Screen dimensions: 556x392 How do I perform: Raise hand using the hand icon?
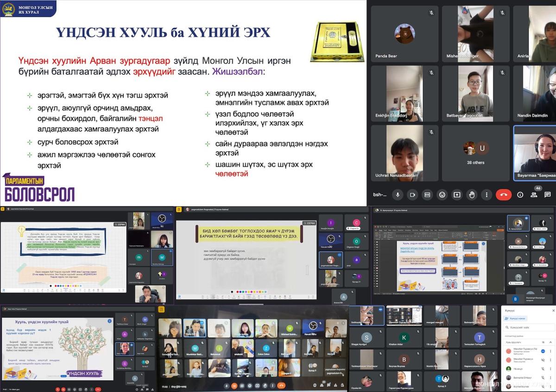pos(472,195)
